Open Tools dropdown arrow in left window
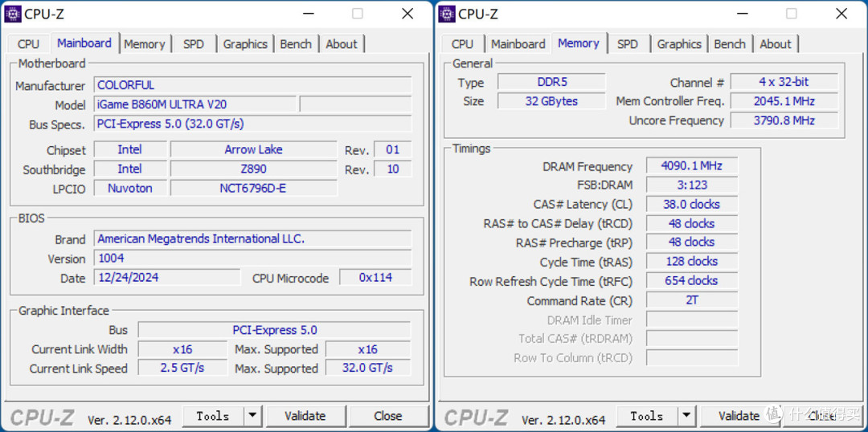The height and width of the screenshot is (432, 868). 252,415
